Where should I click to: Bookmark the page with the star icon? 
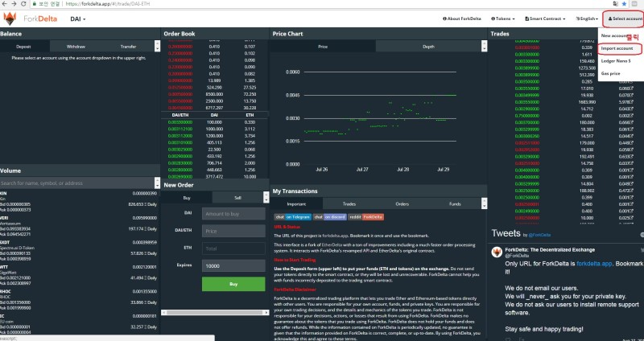(x=625, y=4)
